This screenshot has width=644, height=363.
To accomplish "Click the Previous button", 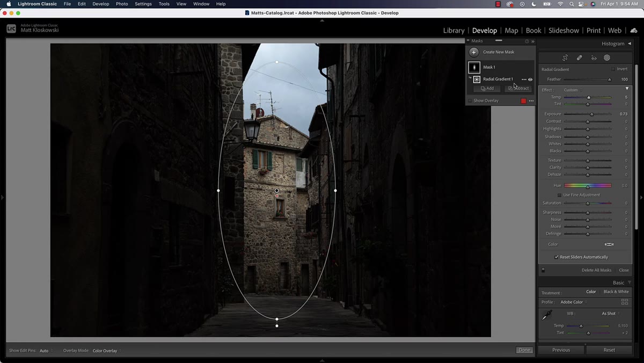I will [x=561, y=350].
